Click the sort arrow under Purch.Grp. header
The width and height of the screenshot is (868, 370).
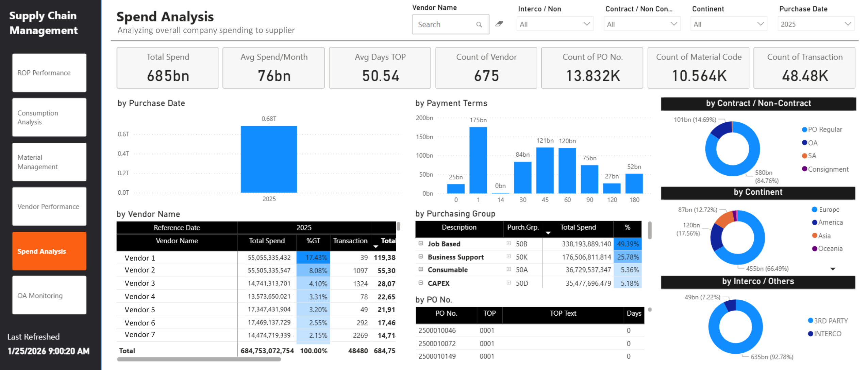[548, 233]
